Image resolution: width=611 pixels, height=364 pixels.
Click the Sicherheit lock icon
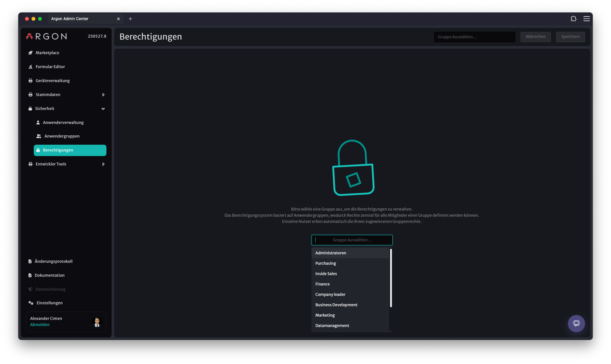[x=30, y=109]
